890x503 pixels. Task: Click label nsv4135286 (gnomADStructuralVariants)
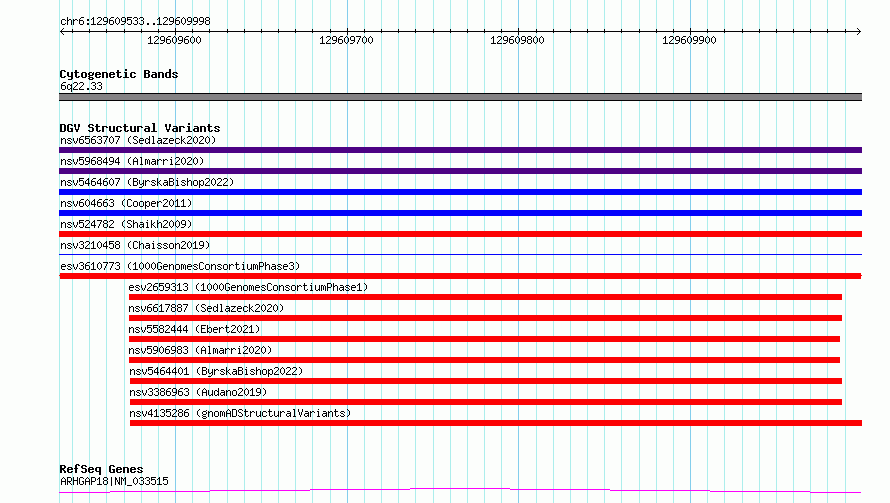[x=240, y=413]
